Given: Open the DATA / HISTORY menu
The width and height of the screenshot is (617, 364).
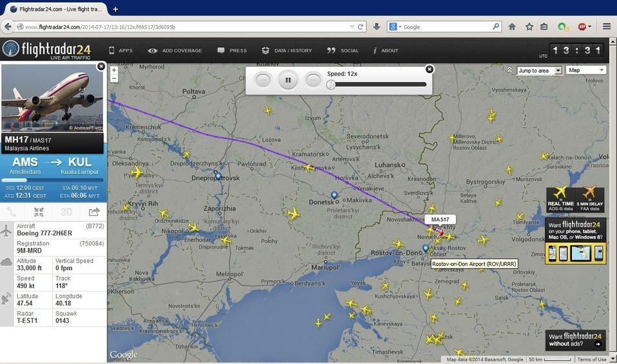Looking at the screenshot, I should click(286, 50).
